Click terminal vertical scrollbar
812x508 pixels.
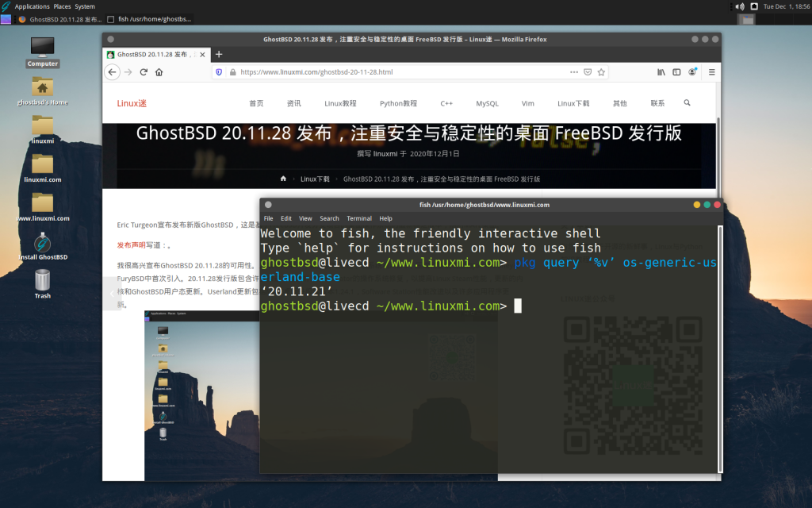(720, 348)
